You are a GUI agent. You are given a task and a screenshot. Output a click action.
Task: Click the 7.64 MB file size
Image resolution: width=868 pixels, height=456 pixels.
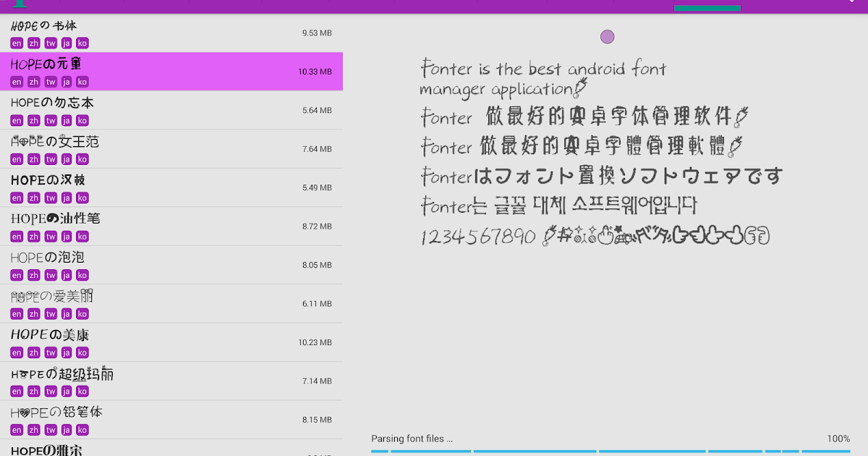pyautogui.click(x=317, y=149)
